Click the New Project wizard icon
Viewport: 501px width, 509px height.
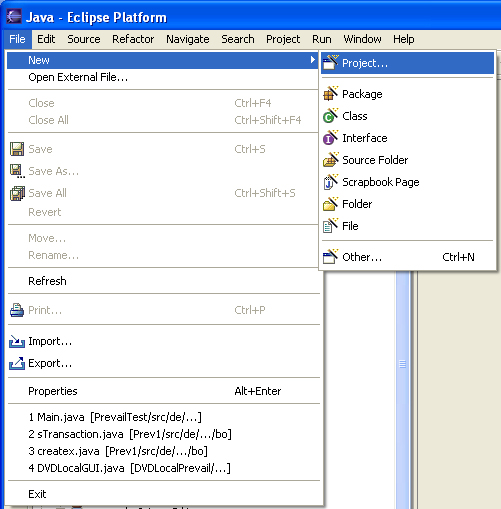[331, 62]
